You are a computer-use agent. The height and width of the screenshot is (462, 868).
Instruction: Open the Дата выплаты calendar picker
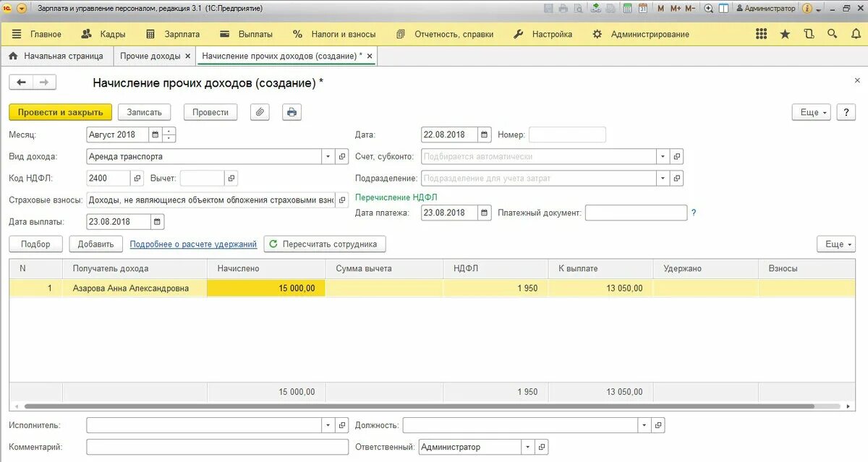(x=158, y=222)
